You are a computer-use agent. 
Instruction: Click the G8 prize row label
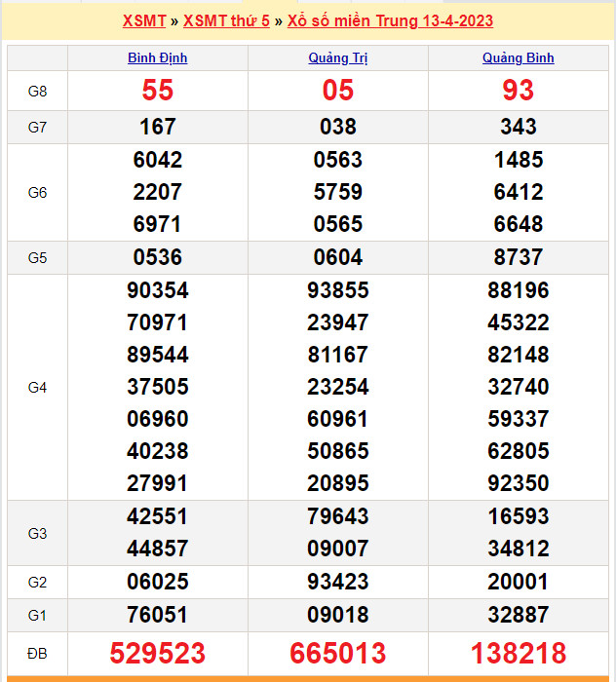point(37,91)
